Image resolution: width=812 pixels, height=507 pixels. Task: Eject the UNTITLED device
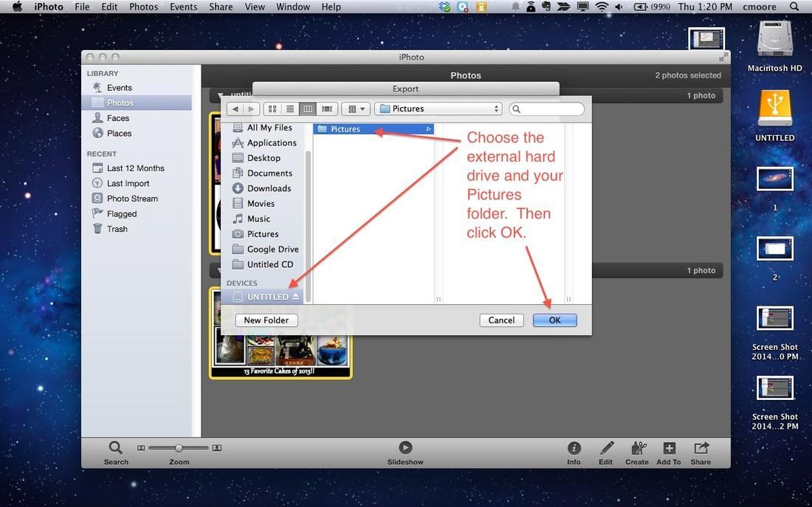[x=296, y=297]
